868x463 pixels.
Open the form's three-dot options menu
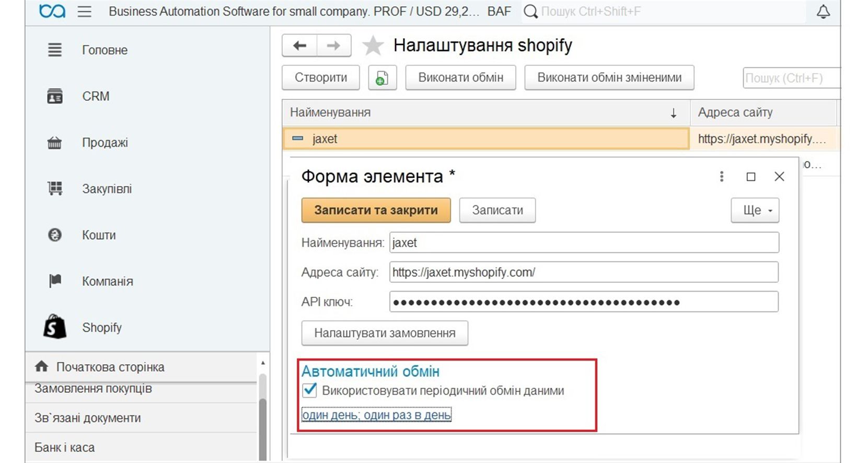[x=722, y=177]
